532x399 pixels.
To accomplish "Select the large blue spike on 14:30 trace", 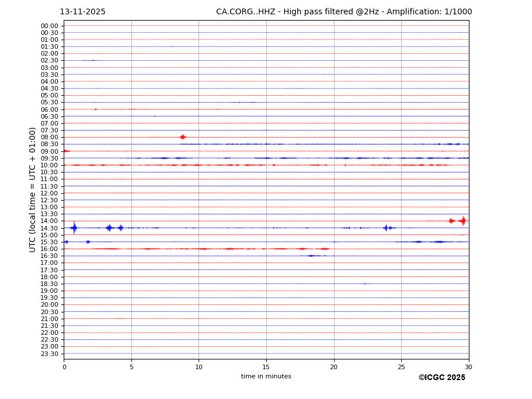I will [x=74, y=228].
